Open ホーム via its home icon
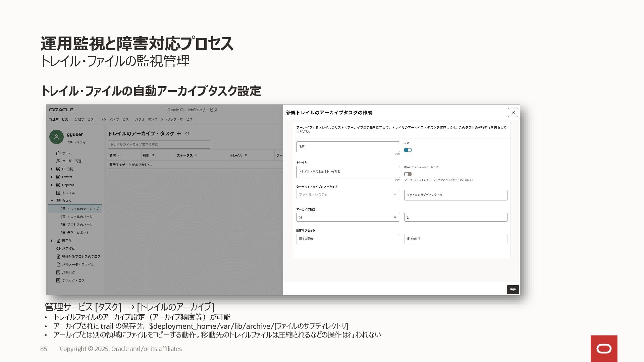The height and width of the screenshot is (362, 644). [x=58, y=153]
